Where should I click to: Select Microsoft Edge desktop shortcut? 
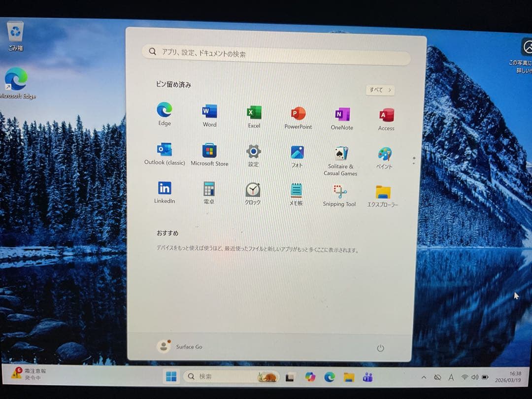click(x=17, y=83)
